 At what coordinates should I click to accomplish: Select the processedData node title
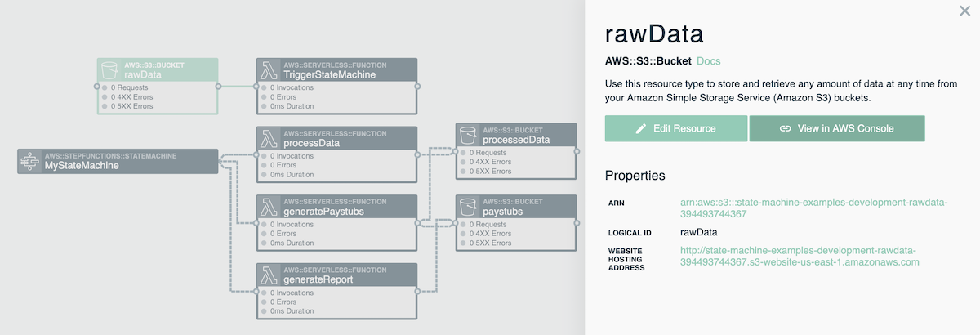pyautogui.click(x=517, y=140)
